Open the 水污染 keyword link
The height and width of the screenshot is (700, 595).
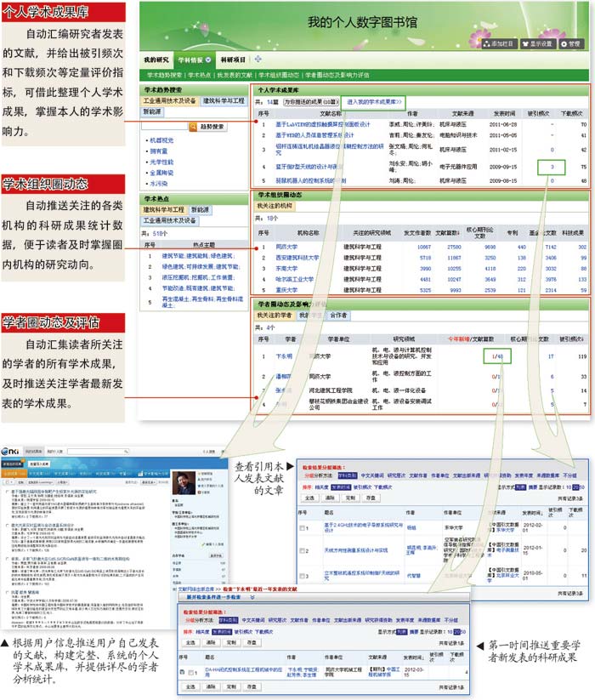[159, 184]
